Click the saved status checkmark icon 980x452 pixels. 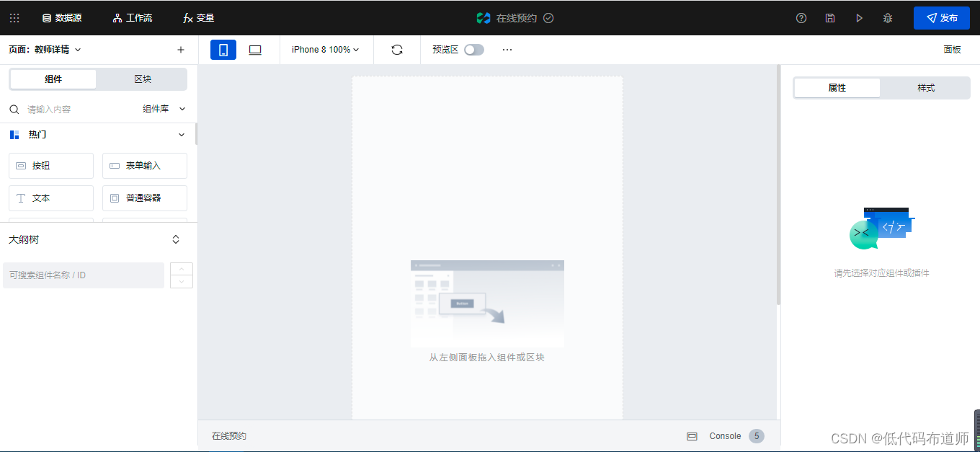[x=548, y=18]
